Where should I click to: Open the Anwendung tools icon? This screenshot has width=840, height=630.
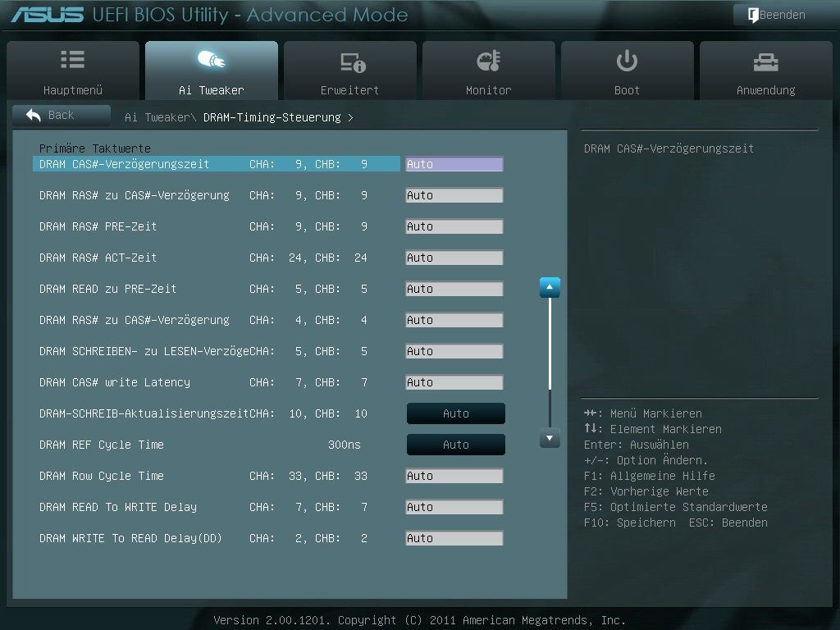(x=765, y=62)
